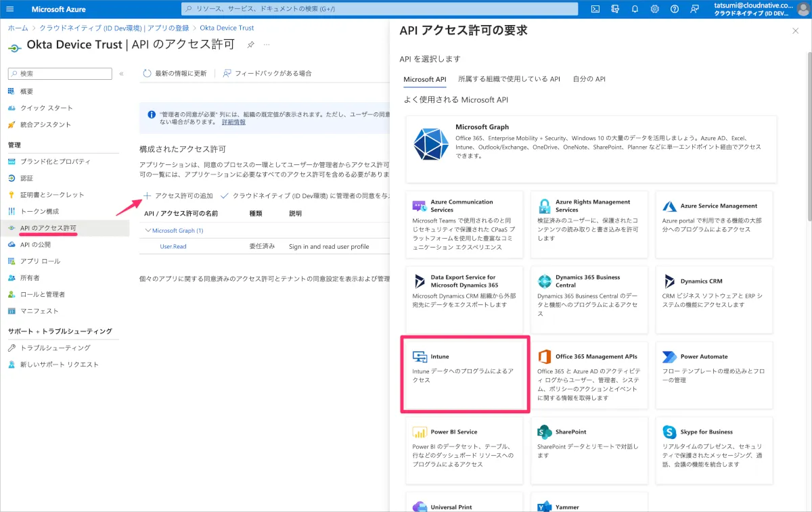This screenshot has height=512, width=812.
Task: Open portal settings gear
Action: coord(654,9)
